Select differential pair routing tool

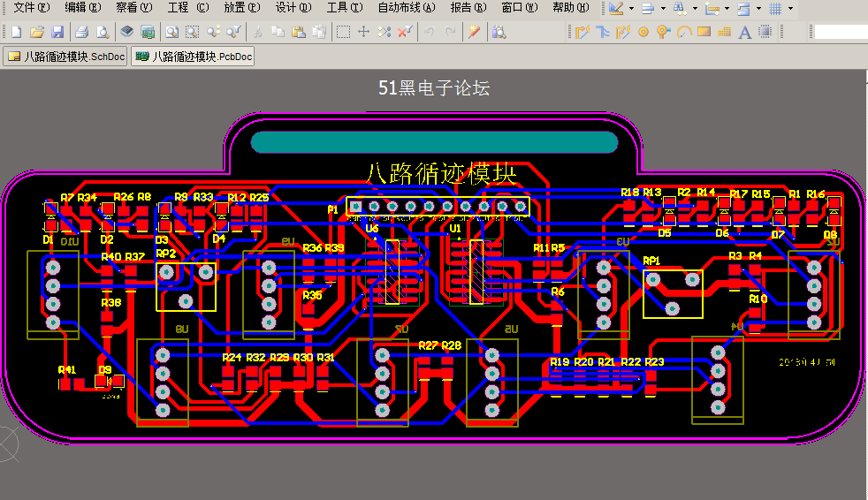point(623,32)
